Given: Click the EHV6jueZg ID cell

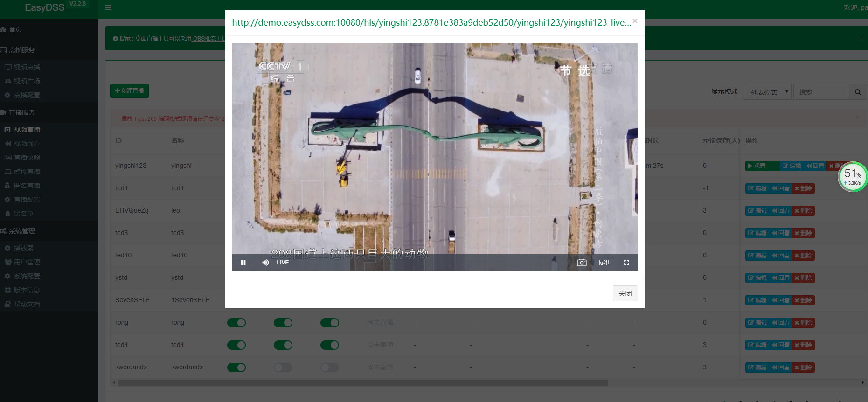Looking at the screenshot, I should (x=132, y=210).
